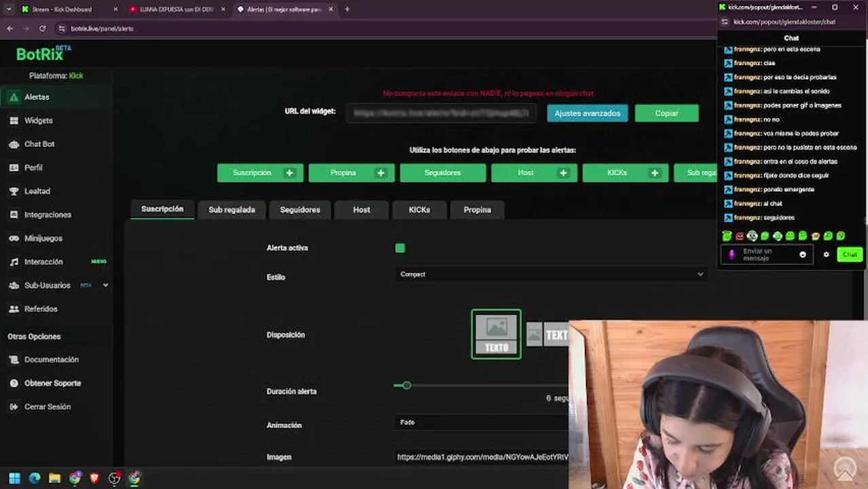Open OBS Studio from the taskbar
This screenshot has width=868, height=489.
115,478
